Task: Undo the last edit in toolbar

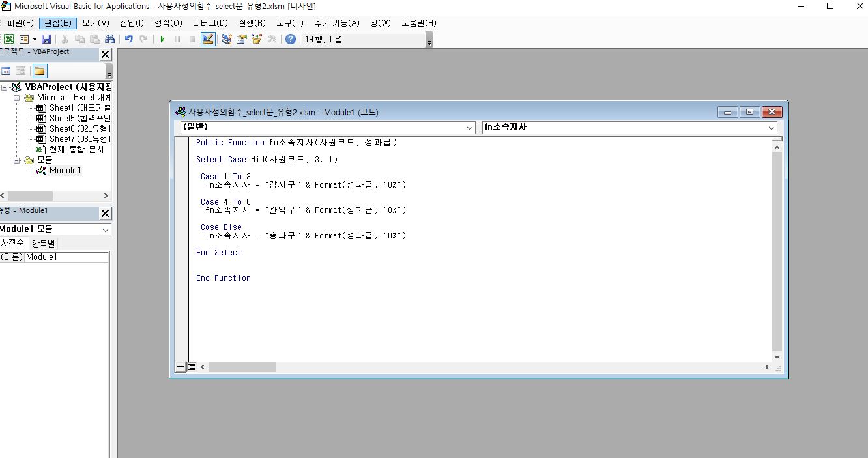Action: point(129,39)
